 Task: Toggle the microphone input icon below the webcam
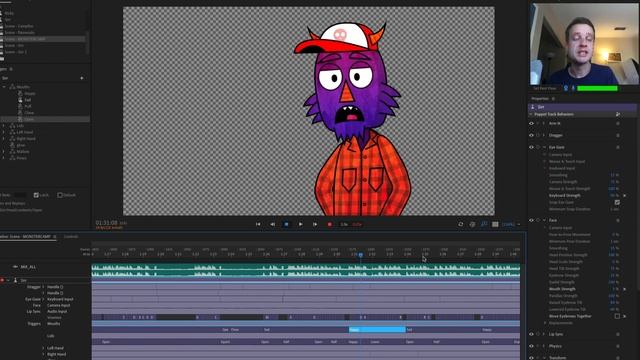pos(573,88)
